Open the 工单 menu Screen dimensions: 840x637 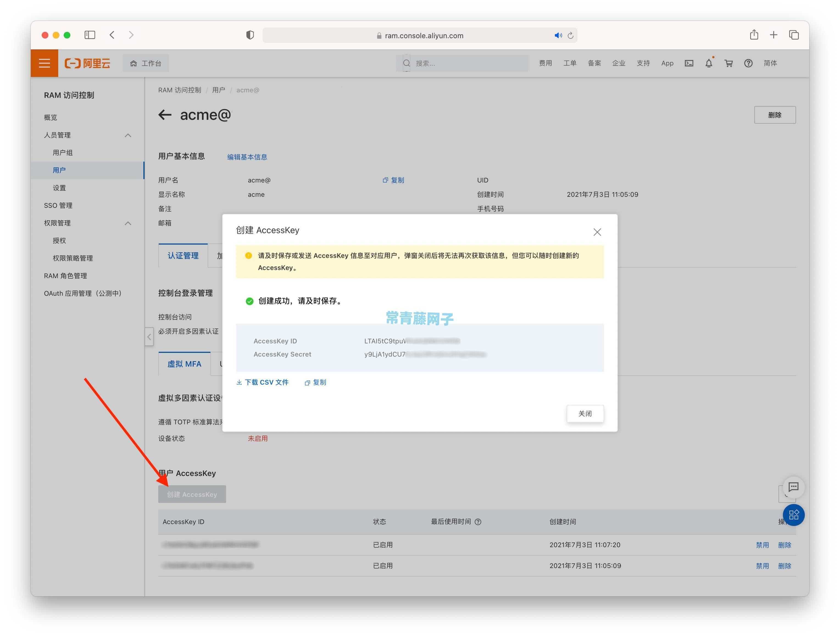click(570, 63)
